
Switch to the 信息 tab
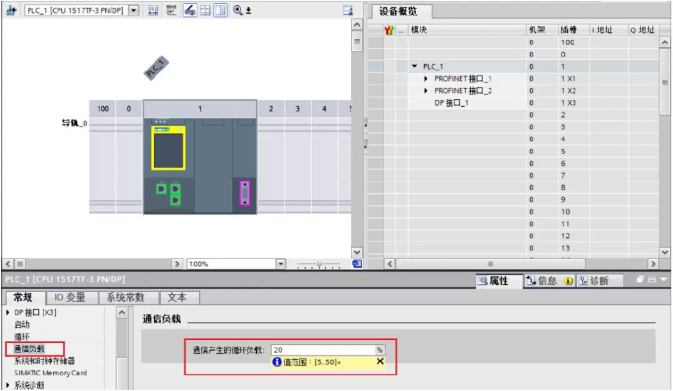point(542,281)
